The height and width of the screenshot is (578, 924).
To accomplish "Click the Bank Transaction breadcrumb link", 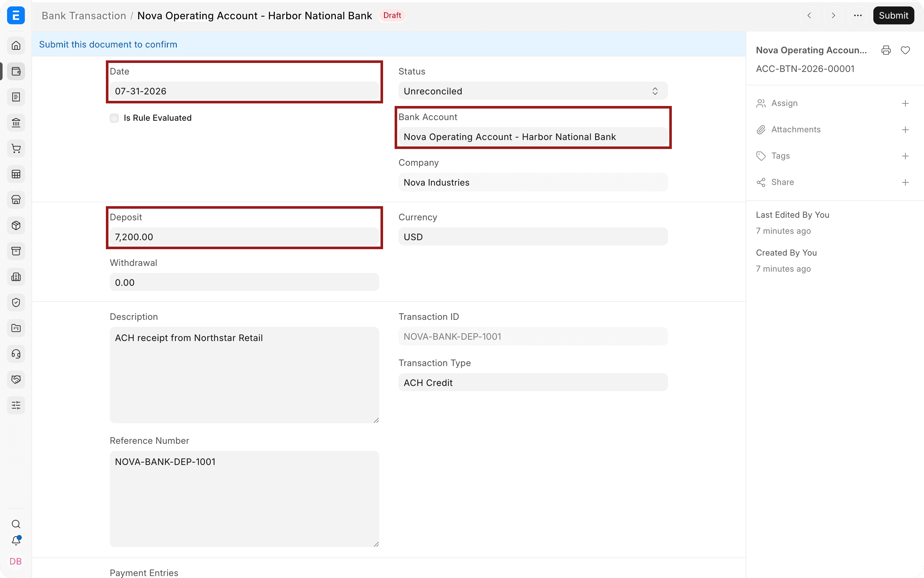I will click(x=84, y=15).
